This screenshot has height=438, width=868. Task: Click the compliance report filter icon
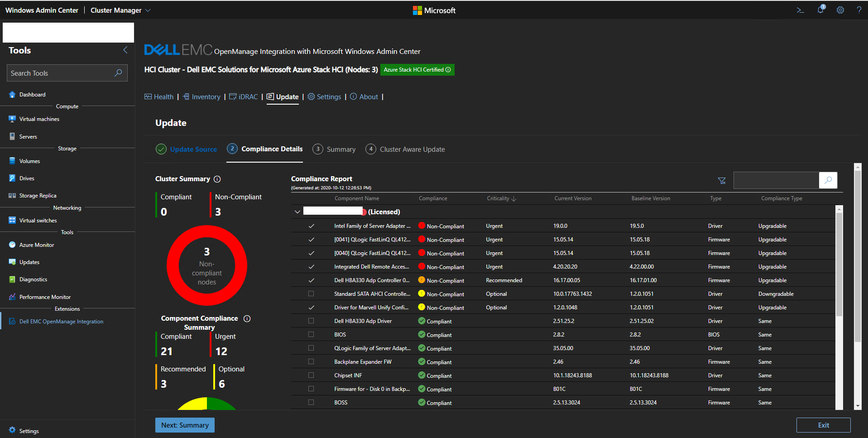click(x=722, y=181)
